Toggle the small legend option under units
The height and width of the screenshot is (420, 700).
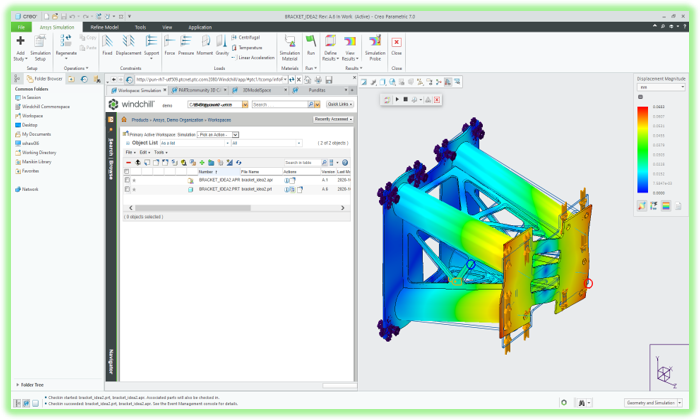tap(640, 97)
